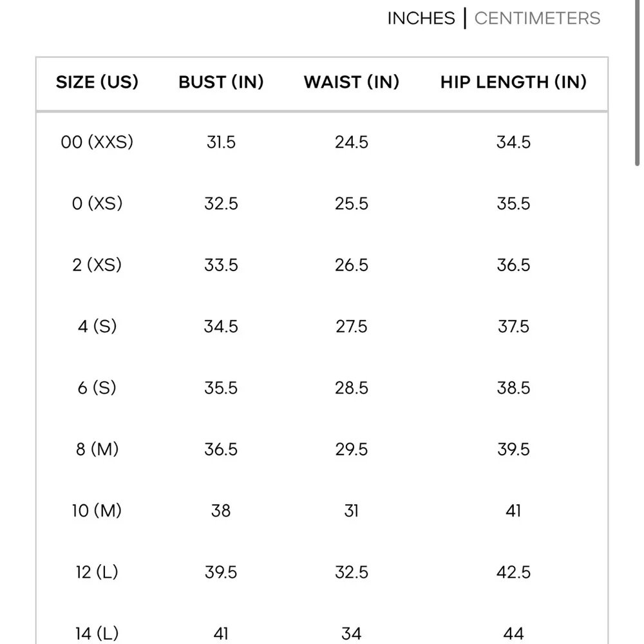Select the 00 (XXS) size row label
Image resolution: width=644 pixels, height=644 pixels.
pos(97,142)
